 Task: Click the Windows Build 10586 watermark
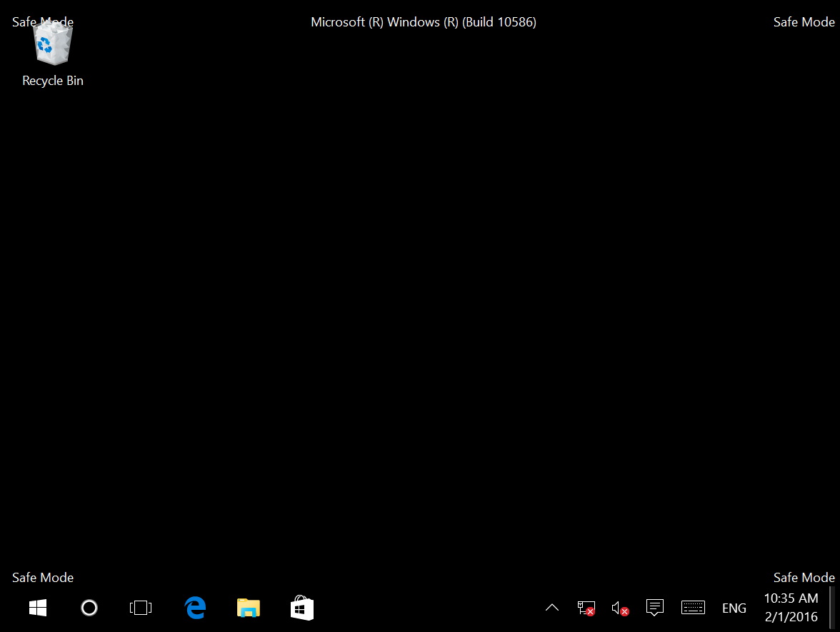click(423, 21)
